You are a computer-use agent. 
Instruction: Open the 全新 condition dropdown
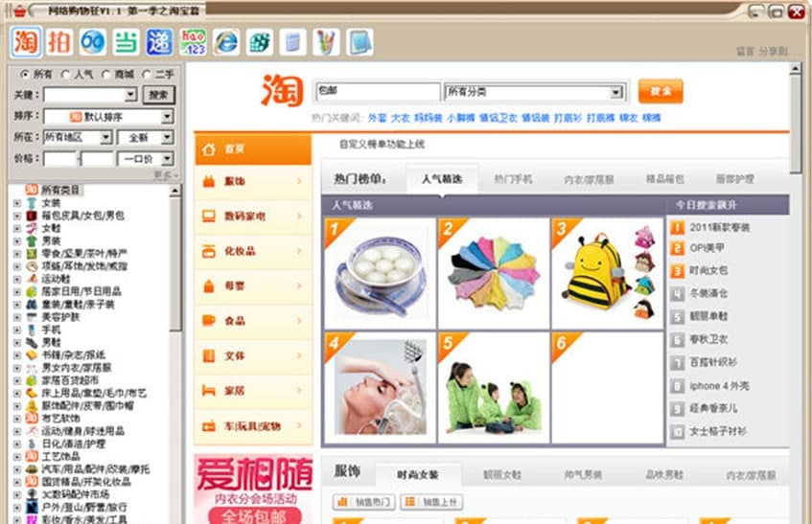[x=167, y=137]
